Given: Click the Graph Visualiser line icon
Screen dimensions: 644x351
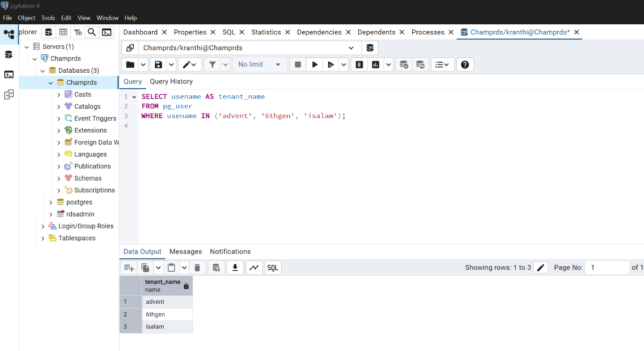Looking at the screenshot, I should point(254,267).
